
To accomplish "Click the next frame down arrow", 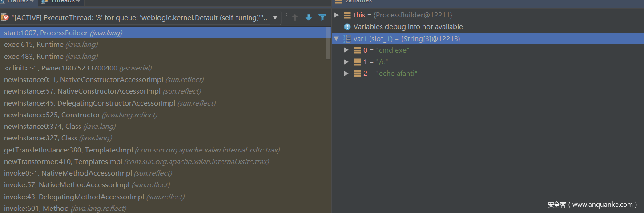I will 308,18.
